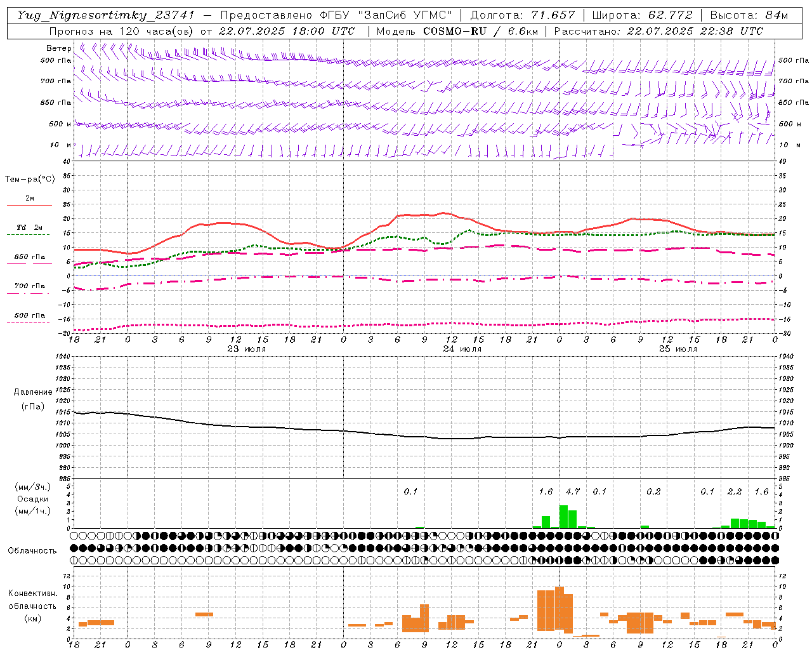This screenshot has height=650, width=812.
Task: Click the Высота: 84м header entry
Action: click(749, 15)
